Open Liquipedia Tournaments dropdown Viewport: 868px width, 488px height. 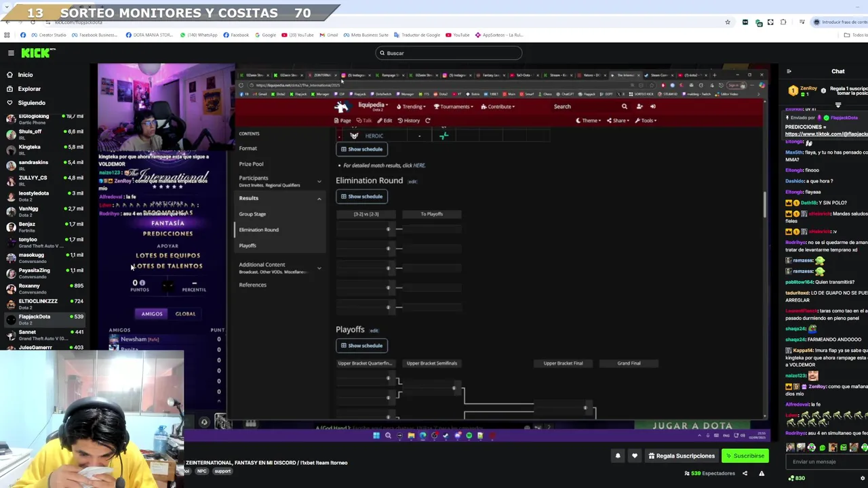[452, 106]
